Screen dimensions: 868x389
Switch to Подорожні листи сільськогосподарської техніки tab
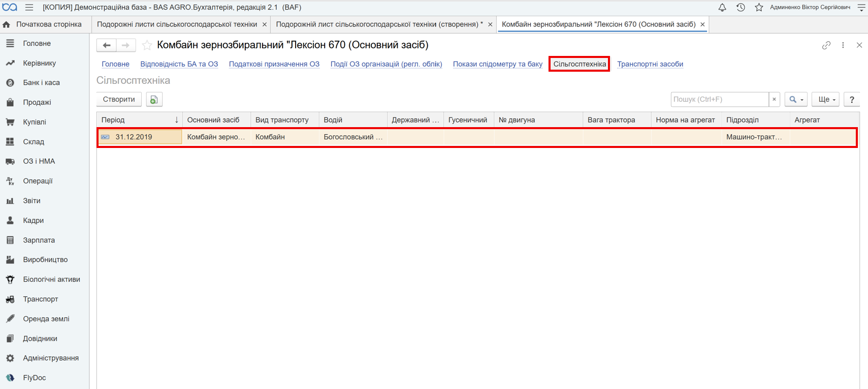pos(177,24)
